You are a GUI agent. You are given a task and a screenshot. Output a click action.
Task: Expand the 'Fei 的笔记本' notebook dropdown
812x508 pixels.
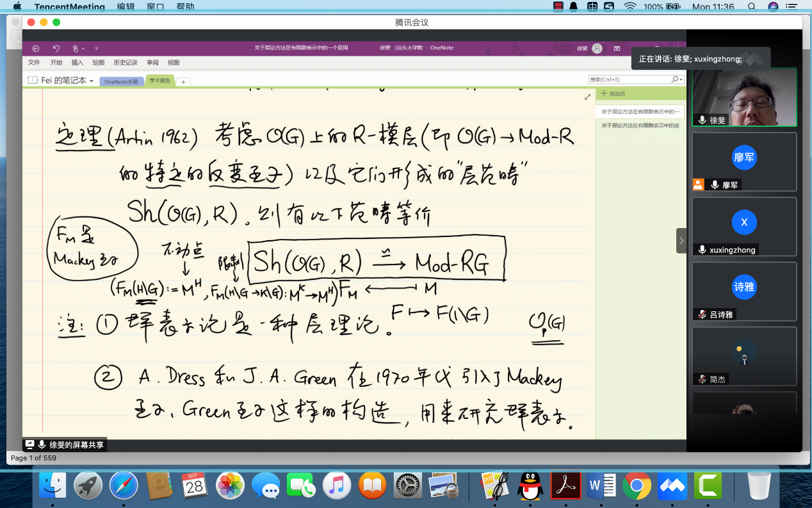(92, 81)
